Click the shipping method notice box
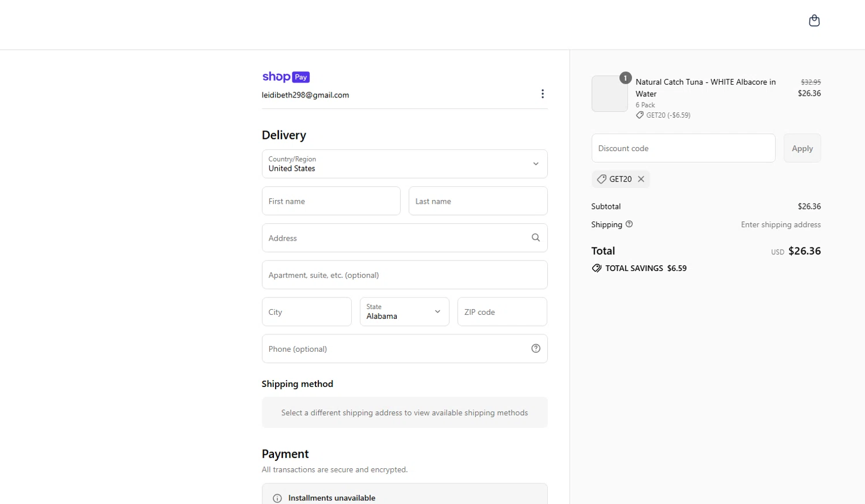Image resolution: width=865 pixels, height=504 pixels. [404, 412]
